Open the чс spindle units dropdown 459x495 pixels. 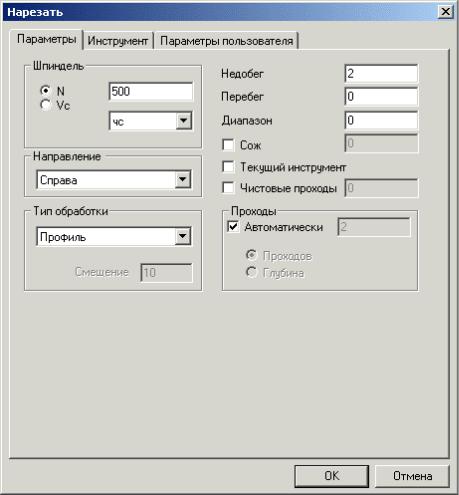[x=184, y=121]
